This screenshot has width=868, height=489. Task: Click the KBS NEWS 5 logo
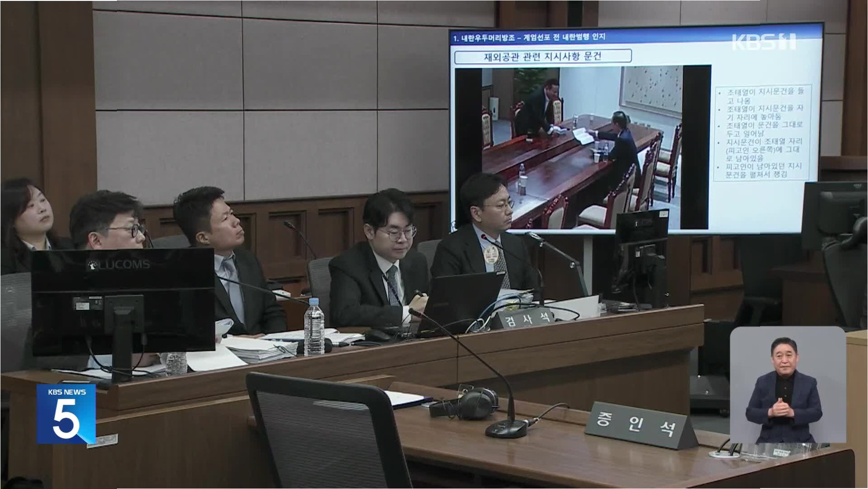(x=66, y=414)
